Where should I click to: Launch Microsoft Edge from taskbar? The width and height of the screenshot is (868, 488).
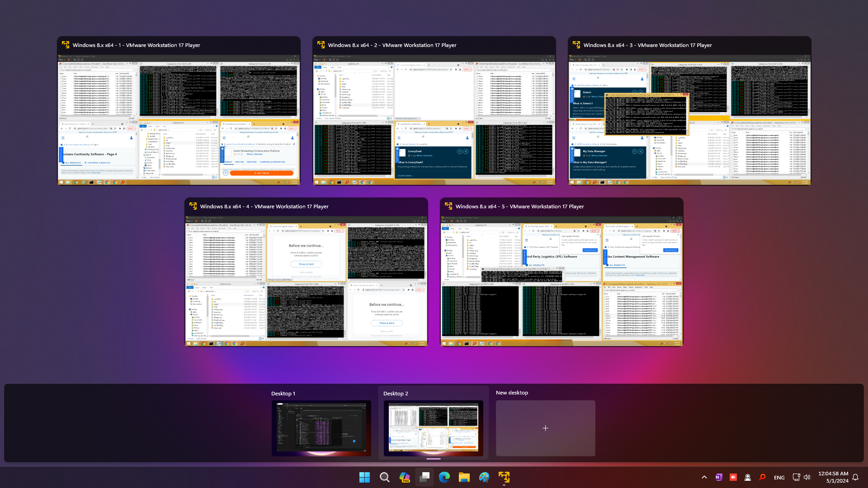pyautogui.click(x=444, y=477)
